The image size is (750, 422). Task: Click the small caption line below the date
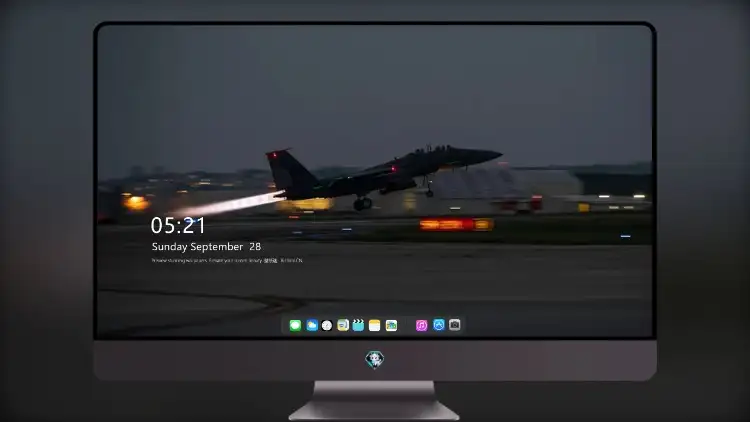(227, 260)
